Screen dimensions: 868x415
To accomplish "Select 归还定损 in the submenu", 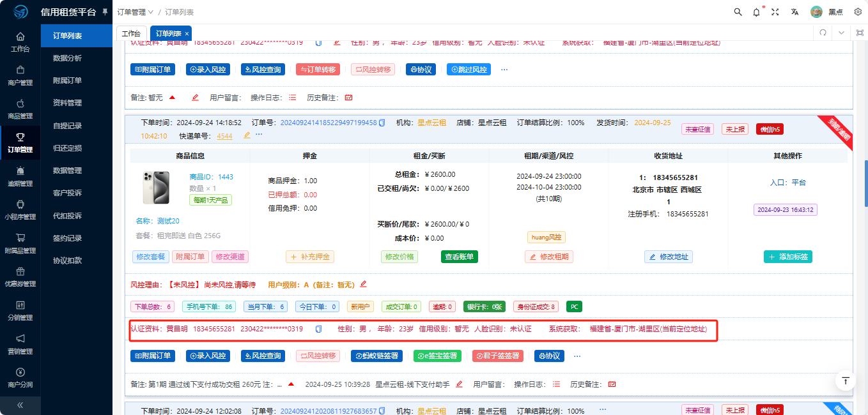I will point(67,148).
